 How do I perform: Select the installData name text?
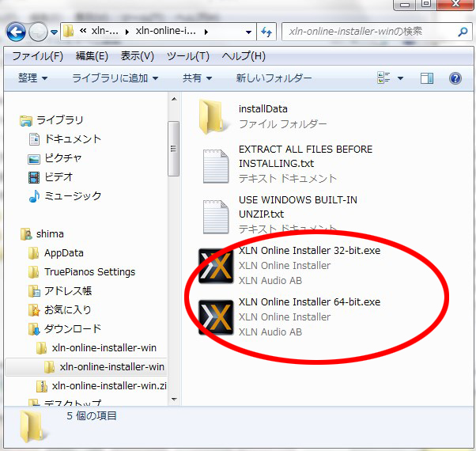[x=263, y=108]
